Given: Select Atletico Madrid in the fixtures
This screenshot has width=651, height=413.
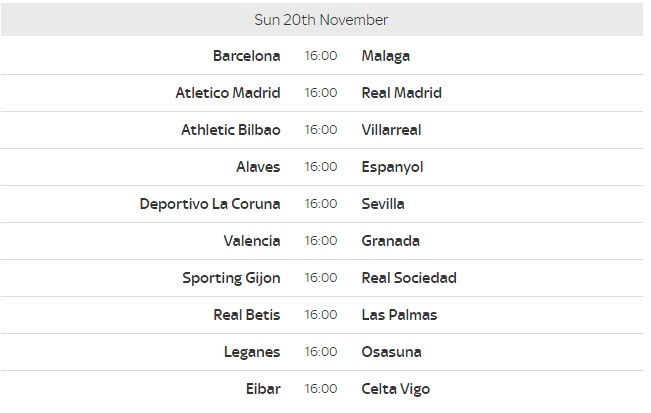Looking at the screenshot, I should click(228, 93).
